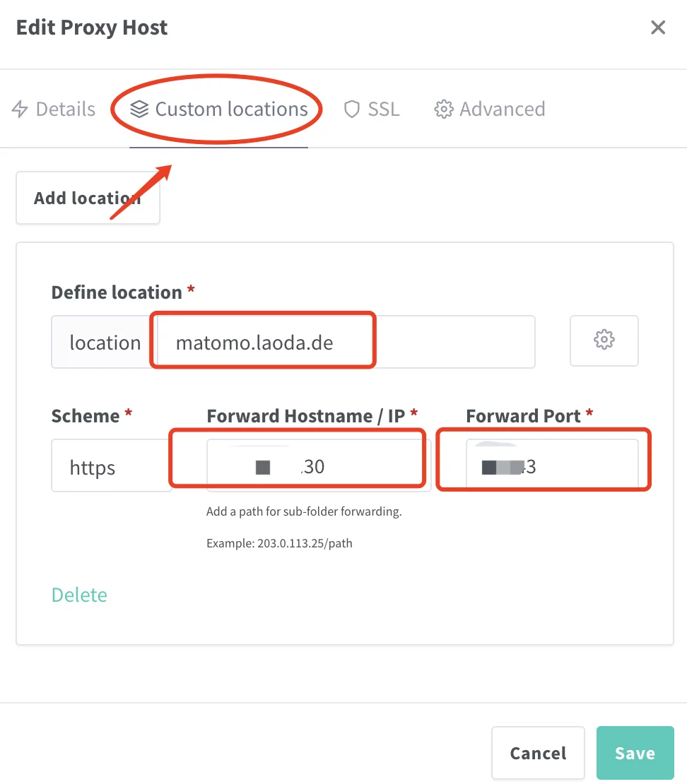Image resolution: width=687 pixels, height=784 pixels.
Task: Go to the Advanced tab
Action: pyautogui.click(x=502, y=109)
